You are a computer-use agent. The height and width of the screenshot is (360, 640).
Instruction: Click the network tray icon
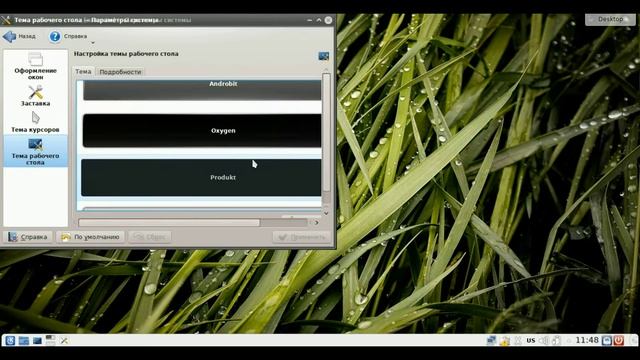(491, 340)
